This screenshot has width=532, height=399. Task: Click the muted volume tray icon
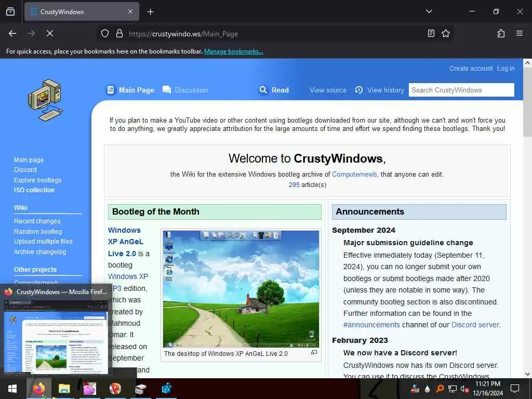[464, 389]
